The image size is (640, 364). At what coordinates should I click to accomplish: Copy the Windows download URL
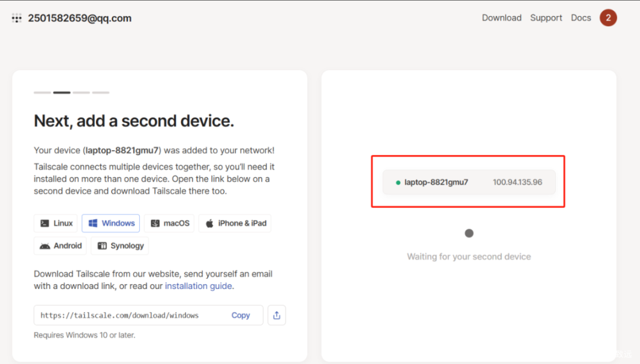click(x=241, y=315)
